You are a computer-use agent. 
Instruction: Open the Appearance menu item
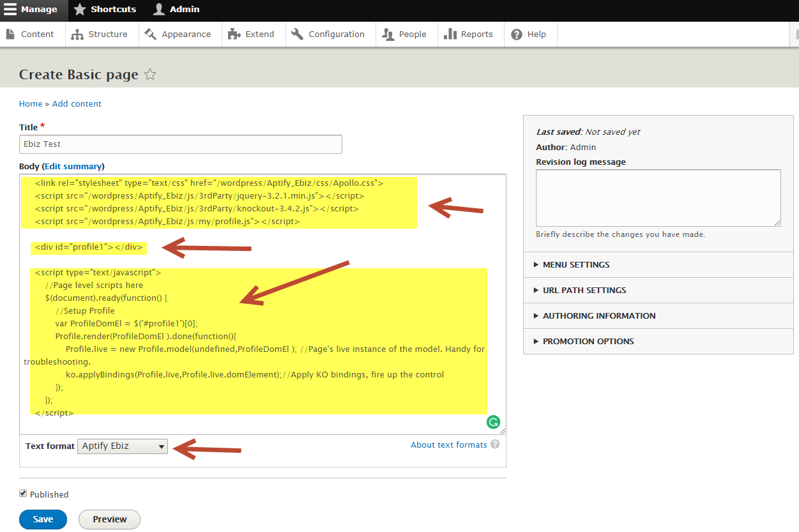(x=180, y=34)
